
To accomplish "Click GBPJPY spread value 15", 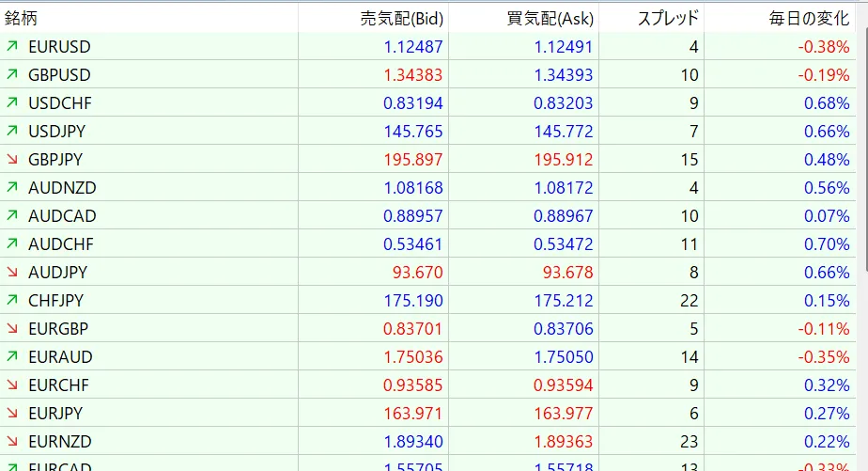I will [x=690, y=160].
